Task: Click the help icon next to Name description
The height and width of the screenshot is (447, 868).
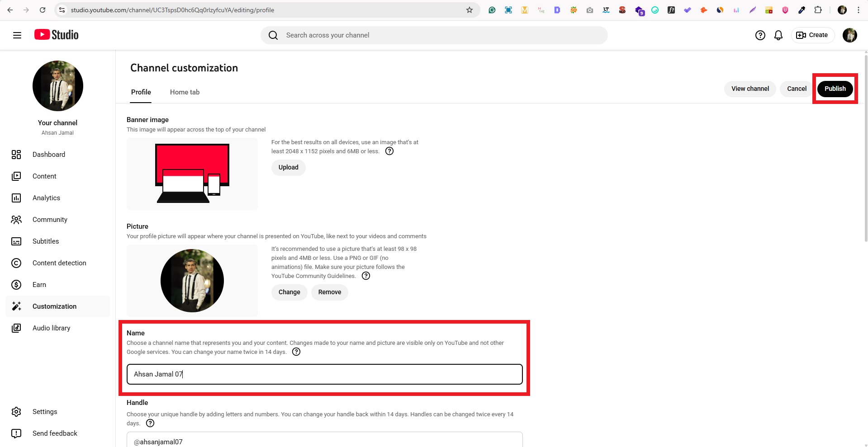Action: (x=296, y=352)
